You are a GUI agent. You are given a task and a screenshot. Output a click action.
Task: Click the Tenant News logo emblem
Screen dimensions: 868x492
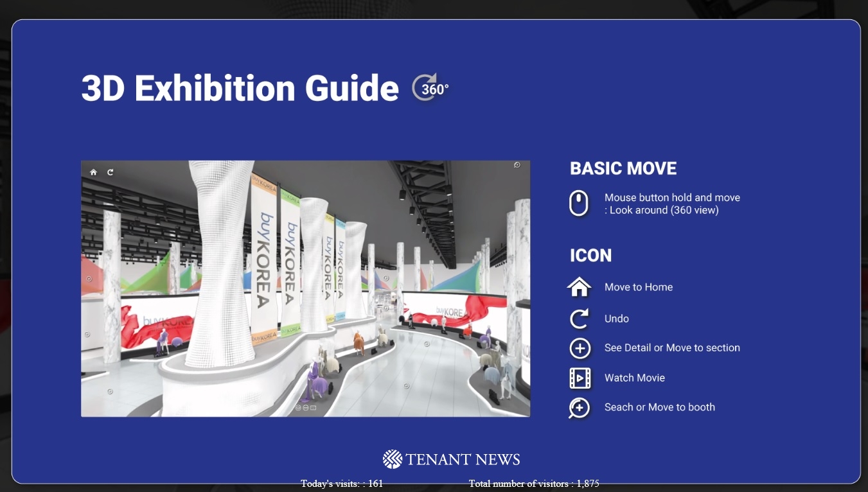point(393,459)
